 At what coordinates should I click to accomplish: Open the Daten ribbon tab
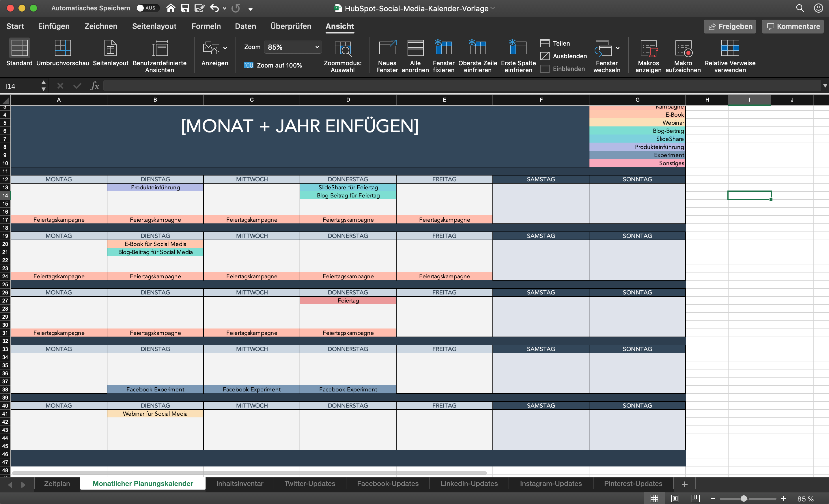(245, 26)
